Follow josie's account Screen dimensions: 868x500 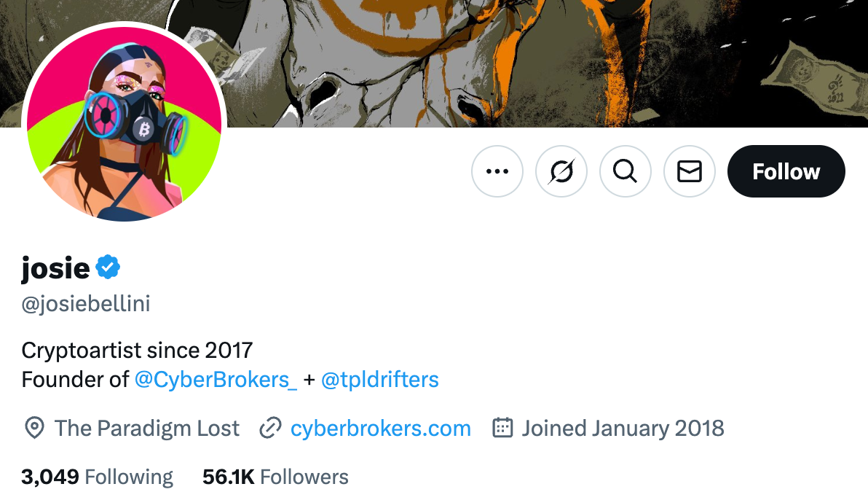[786, 171]
